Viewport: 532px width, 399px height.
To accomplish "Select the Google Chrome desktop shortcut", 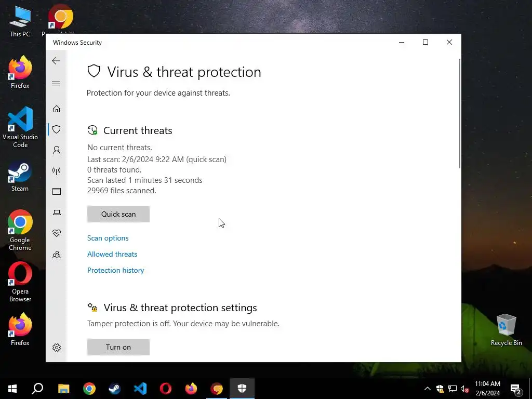I will 20,230.
